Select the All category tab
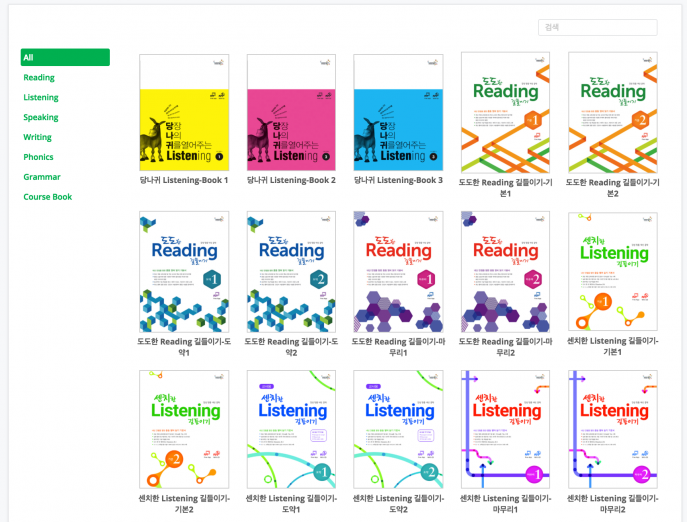Viewport: 687px width, 522px height. [64, 58]
